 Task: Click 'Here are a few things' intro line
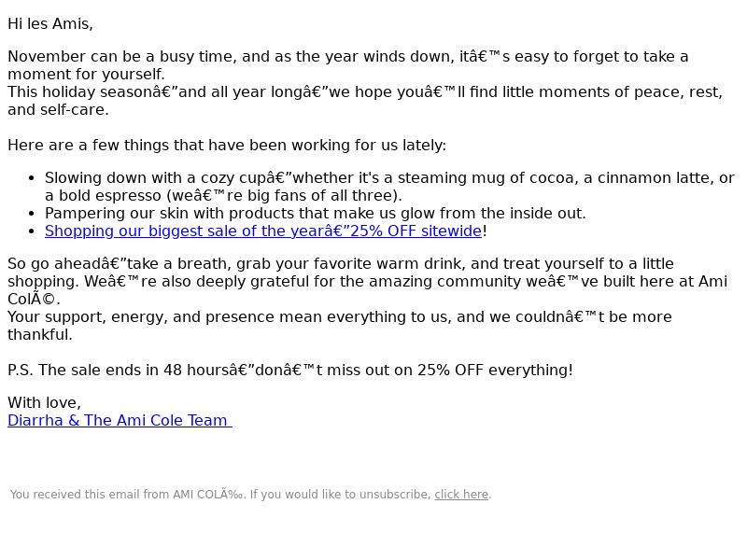point(227,146)
